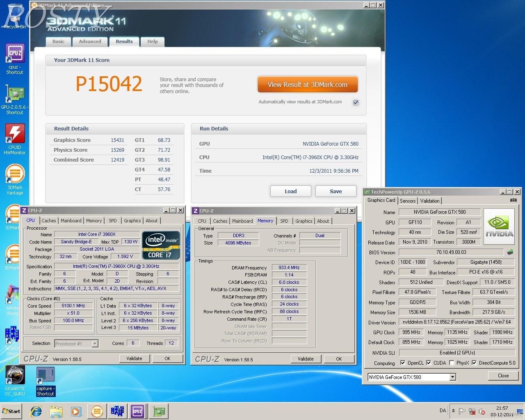This screenshot has width=525, height=420.
Task: Open the Help tab in 3DMark 11
Action: point(153,41)
